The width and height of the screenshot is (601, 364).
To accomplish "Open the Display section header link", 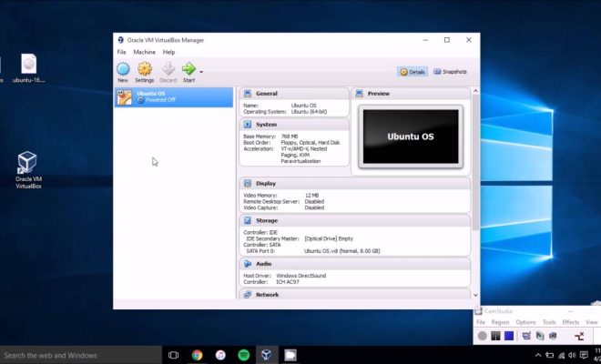I will [x=266, y=184].
